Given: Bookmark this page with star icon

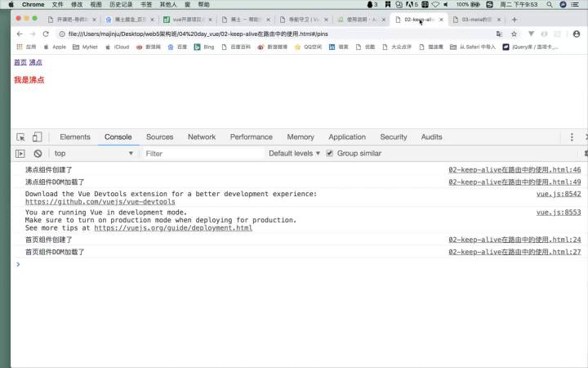Looking at the screenshot, I should pos(514,34).
